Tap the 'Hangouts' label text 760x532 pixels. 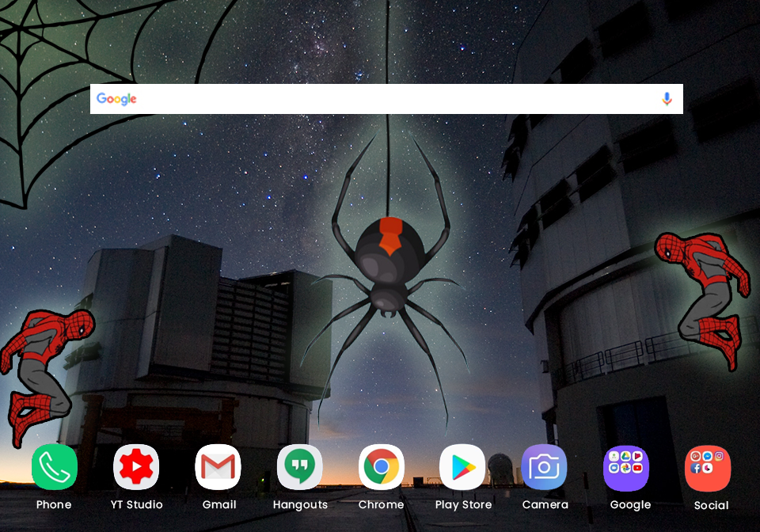(x=300, y=505)
